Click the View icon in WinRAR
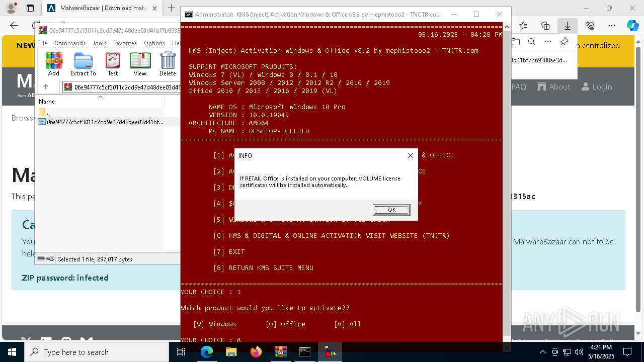Viewport: 644px width, 362px height. pos(140,64)
